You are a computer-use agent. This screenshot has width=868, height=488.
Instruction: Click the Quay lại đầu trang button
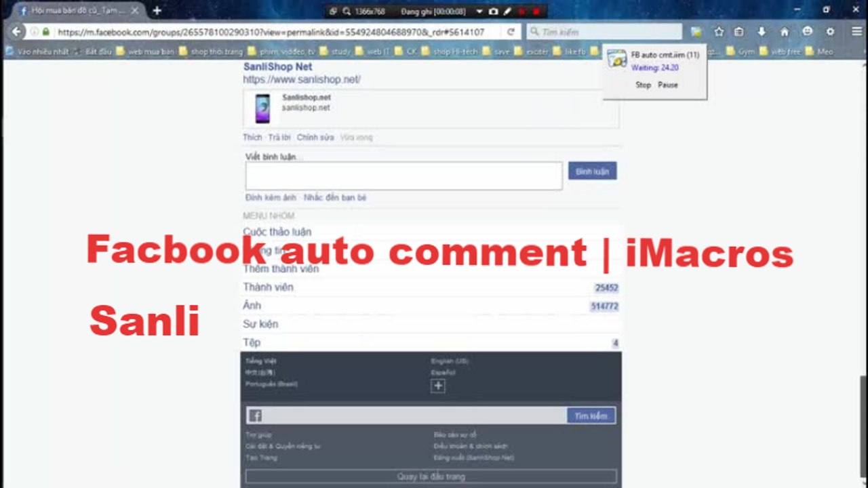pyautogui.click(x=431, y=476)
